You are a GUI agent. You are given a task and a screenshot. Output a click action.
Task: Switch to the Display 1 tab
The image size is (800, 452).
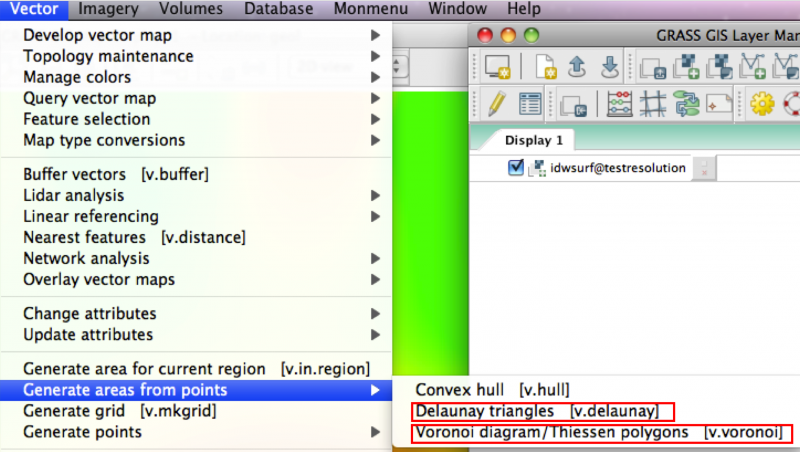coord(533,140)
